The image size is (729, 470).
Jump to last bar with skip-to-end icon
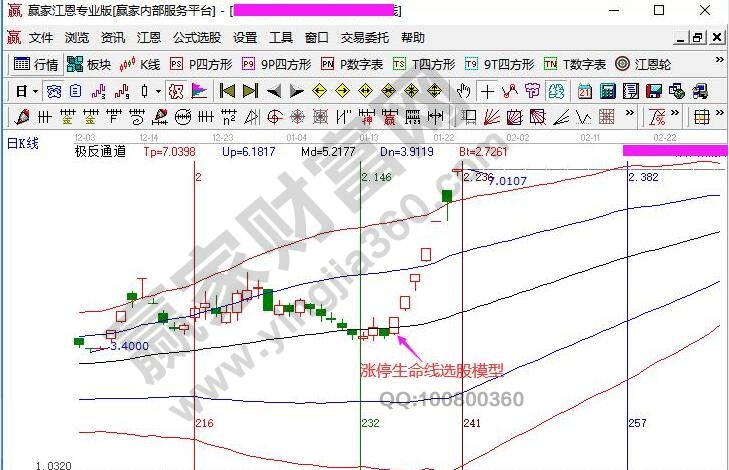[249, 91]
